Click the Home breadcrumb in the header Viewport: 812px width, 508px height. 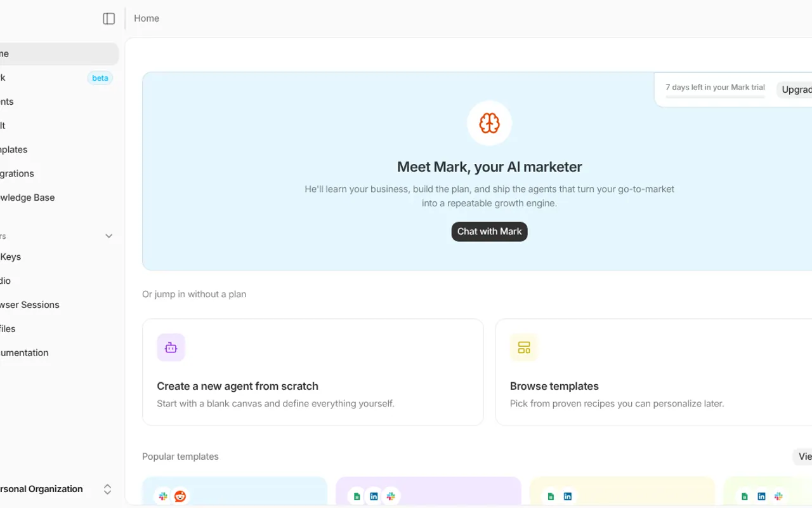pyautogui.click(x=147, y=18)
